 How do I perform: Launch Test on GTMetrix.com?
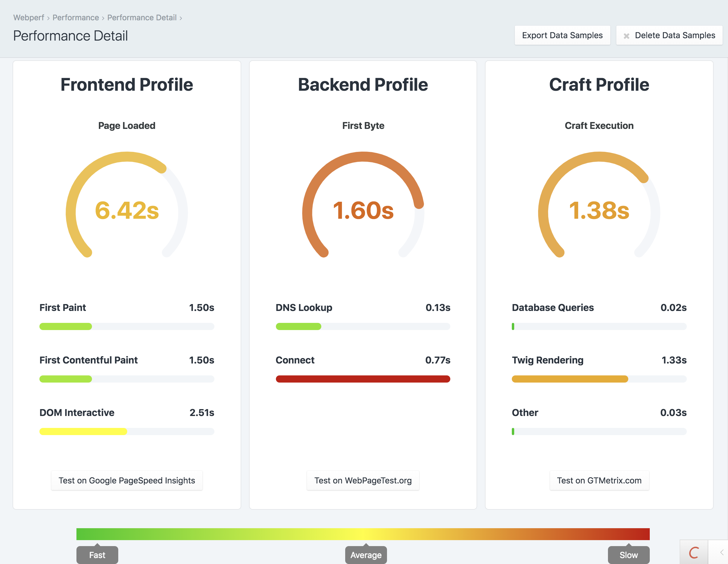click(599, 480)
